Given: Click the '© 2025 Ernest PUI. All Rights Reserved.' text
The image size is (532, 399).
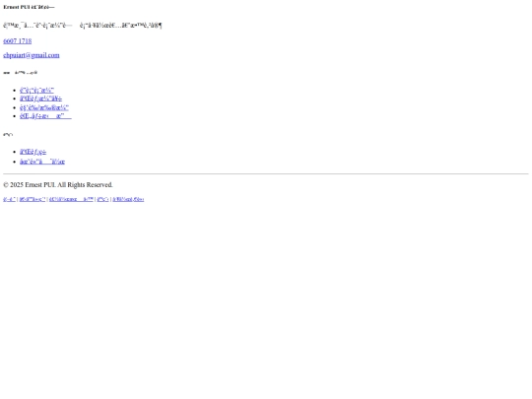Looking at the screenshot, I should (x=58, y=185).
